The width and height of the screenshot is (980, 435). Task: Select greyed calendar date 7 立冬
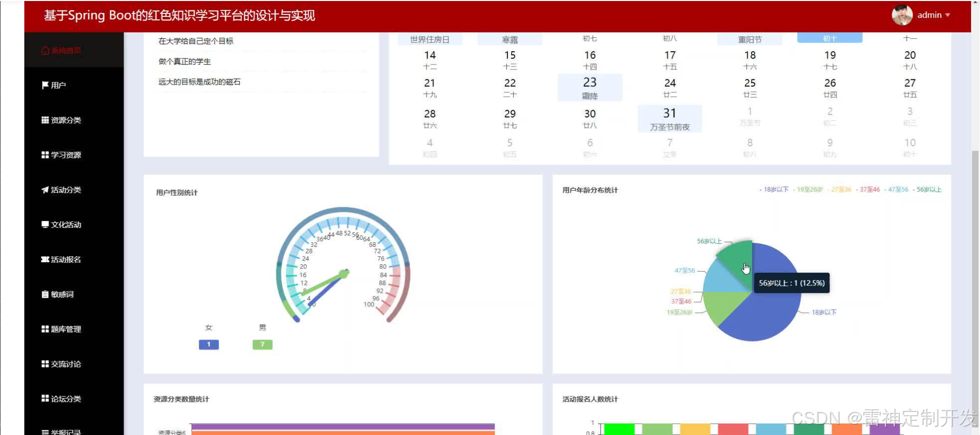[x=670, y=147]
